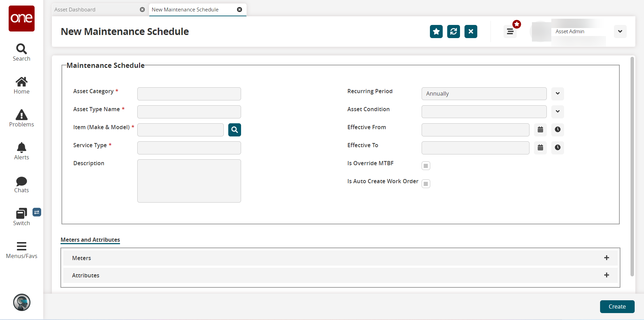This screenshot has width=644, height=320.
Task: Click the Asset Category input field
Action: pos(189,94)
